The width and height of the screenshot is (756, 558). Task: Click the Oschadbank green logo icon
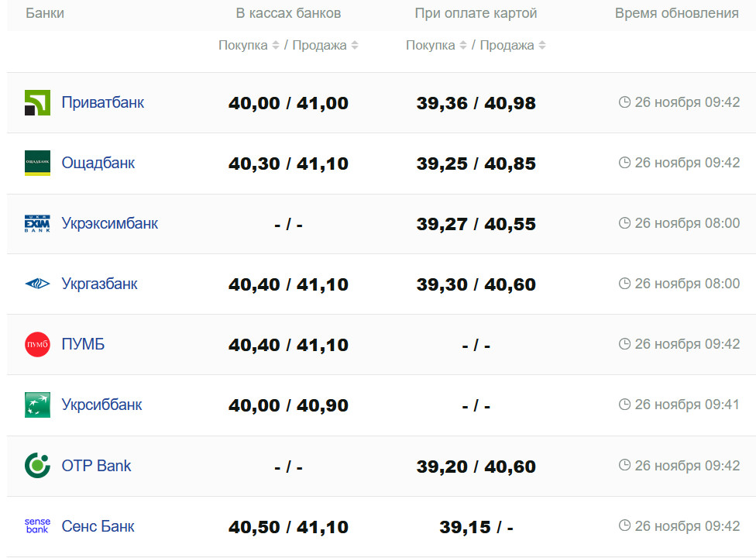point(37,164)
